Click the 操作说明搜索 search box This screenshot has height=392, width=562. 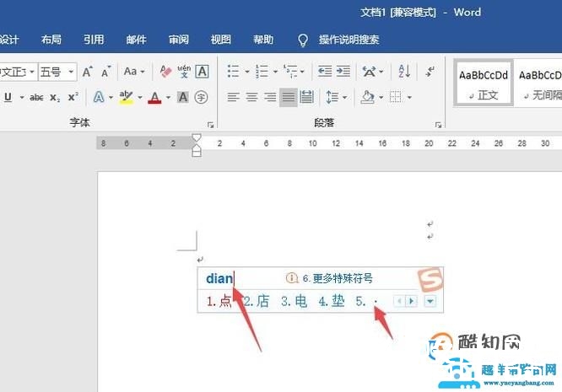(349, 40)
